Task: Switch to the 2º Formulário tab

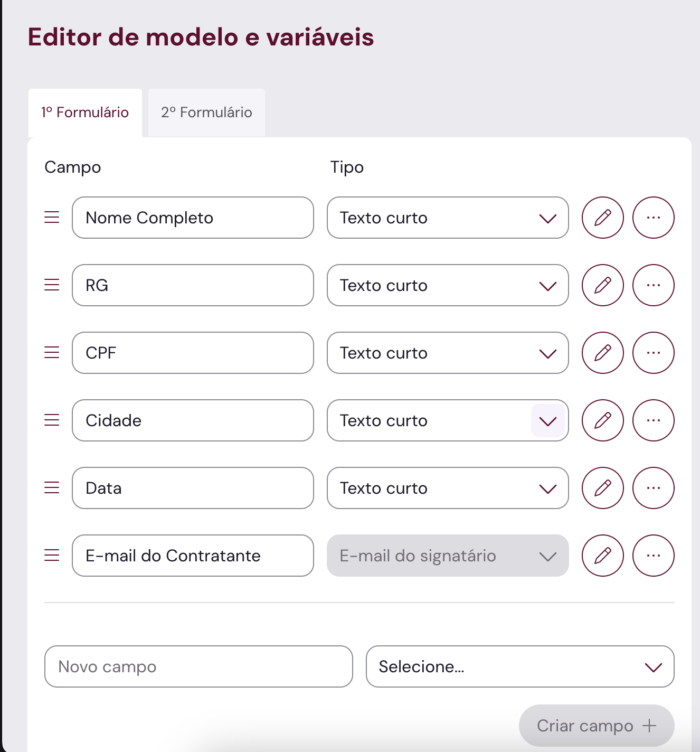Action: click(x=206, y=112)
